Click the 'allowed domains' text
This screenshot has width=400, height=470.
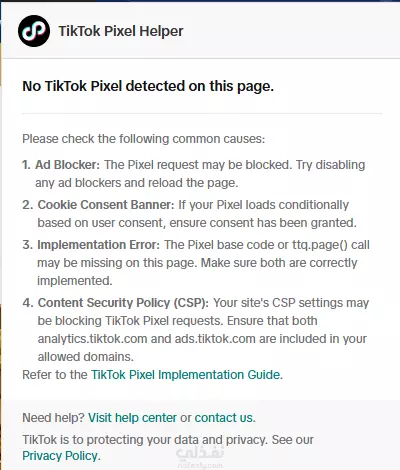(x=86, y=357)
